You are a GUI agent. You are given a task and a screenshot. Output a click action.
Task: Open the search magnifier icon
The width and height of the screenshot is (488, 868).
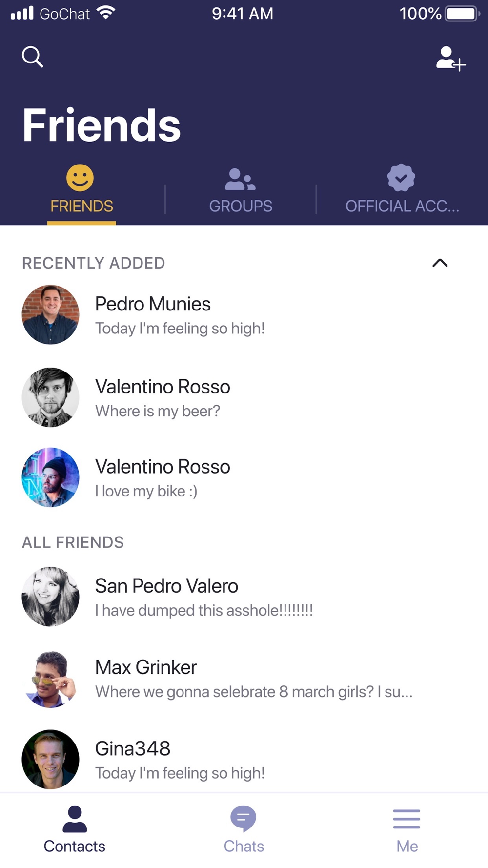33,57
